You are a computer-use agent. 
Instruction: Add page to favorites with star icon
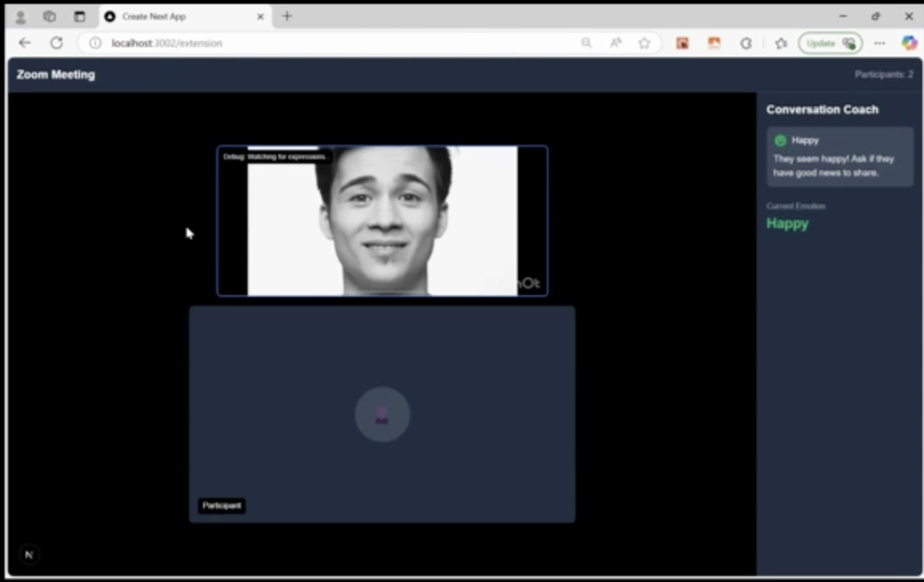pos(644,43)
